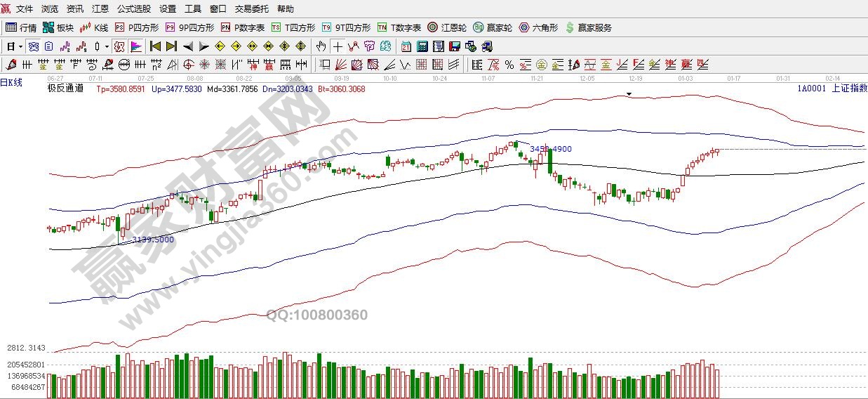
Task: Toggle the magenta flag icon
Action: (136, 47)
